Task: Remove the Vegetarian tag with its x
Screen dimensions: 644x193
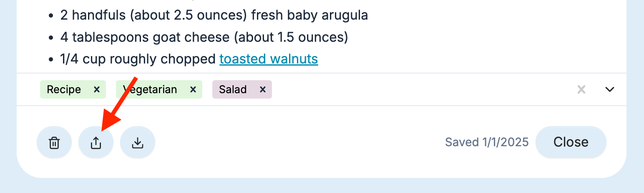Action: coord(193,89)
